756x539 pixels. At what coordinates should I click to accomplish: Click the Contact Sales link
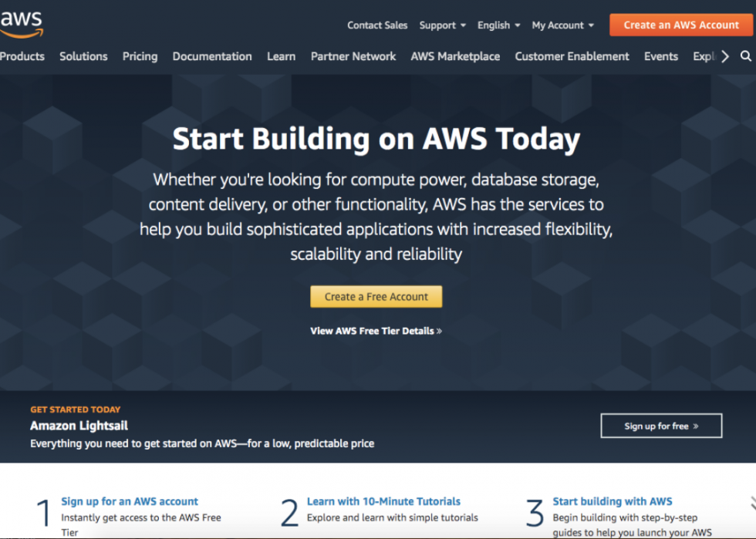tap(377, 25)
